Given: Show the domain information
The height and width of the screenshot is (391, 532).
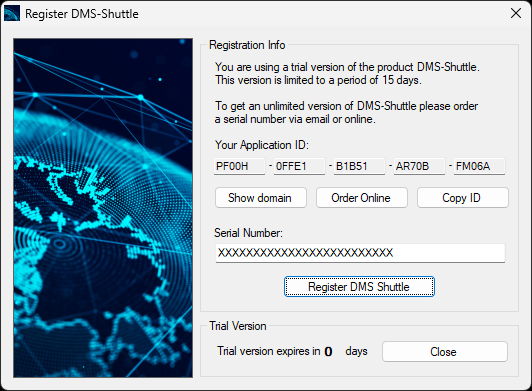Looking at the screenshot, I should [261, 198].
